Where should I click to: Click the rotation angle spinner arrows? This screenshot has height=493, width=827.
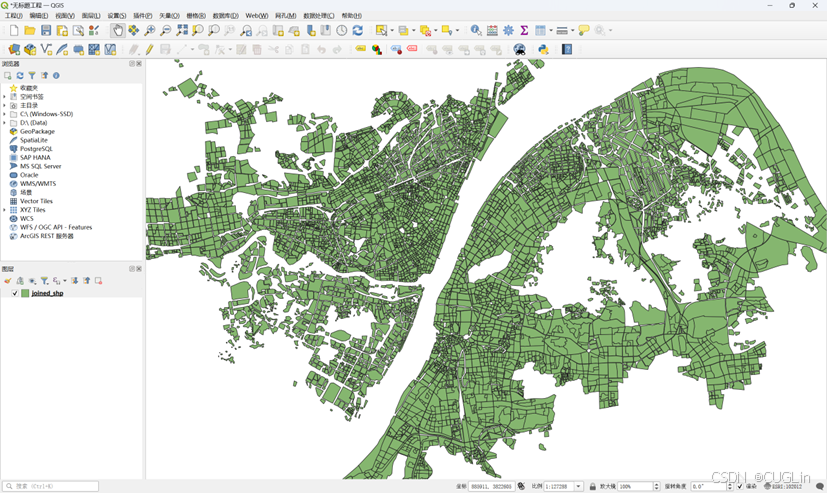pos(730,486)
